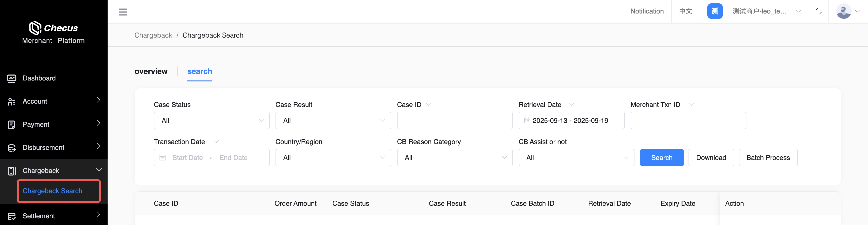Select Chargeback Search in sidebar

coord(53,191)
